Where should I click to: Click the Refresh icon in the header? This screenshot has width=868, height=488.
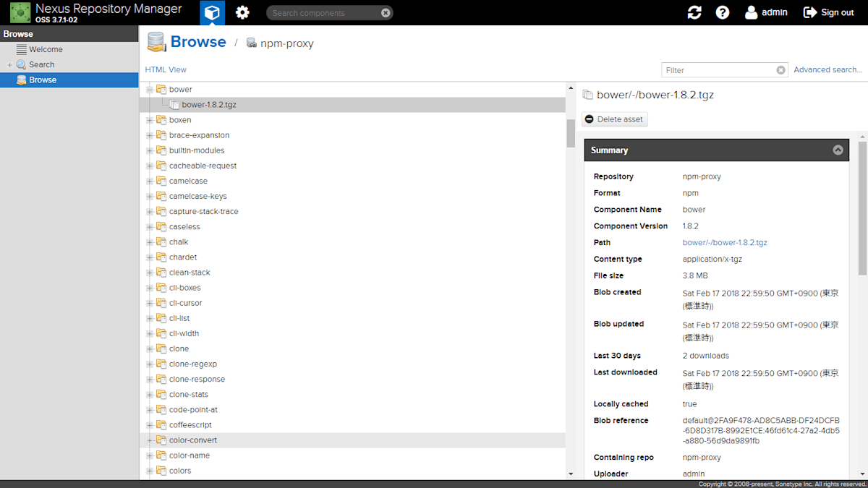[x=694, y=12]
